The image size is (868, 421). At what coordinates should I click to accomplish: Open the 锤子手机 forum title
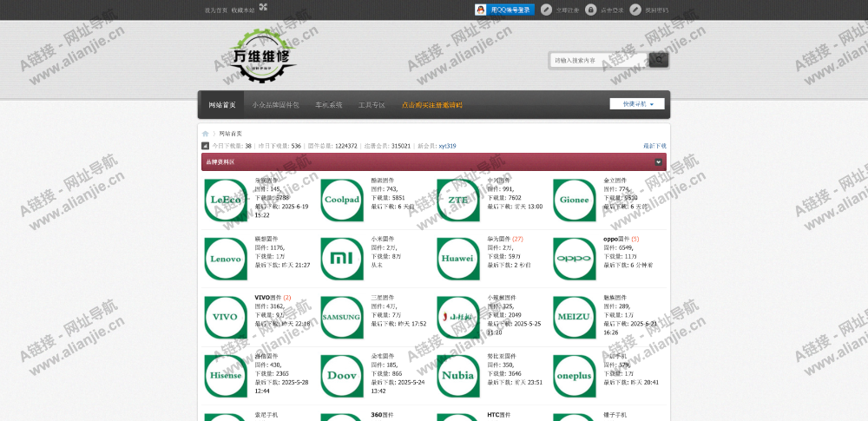tap(615, 414)
